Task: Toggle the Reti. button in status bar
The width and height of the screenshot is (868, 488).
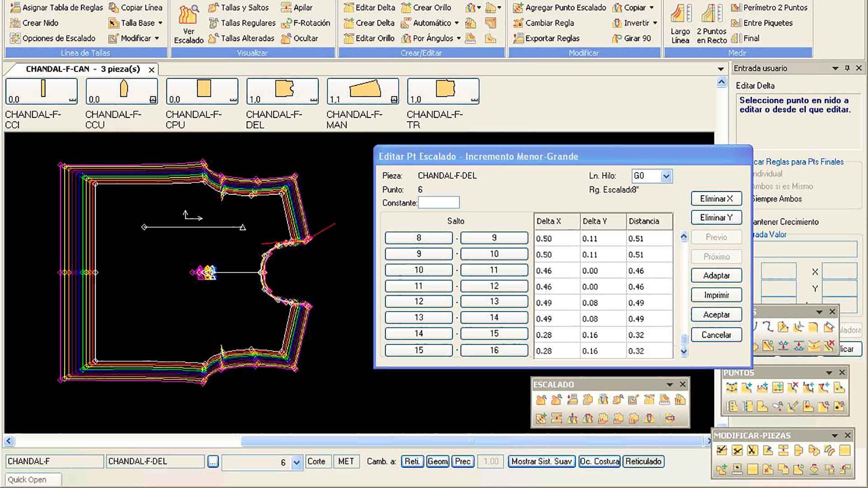Action: [412, 461]
